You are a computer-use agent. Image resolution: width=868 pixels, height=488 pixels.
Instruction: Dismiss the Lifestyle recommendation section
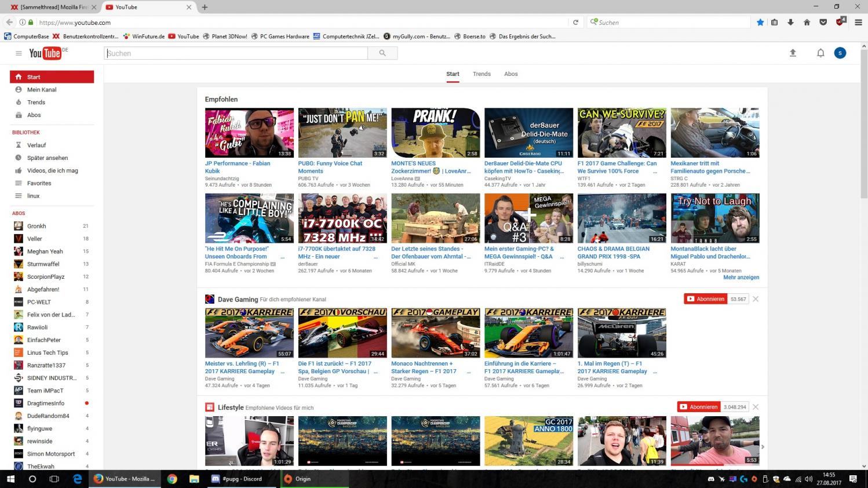(756, 407)
